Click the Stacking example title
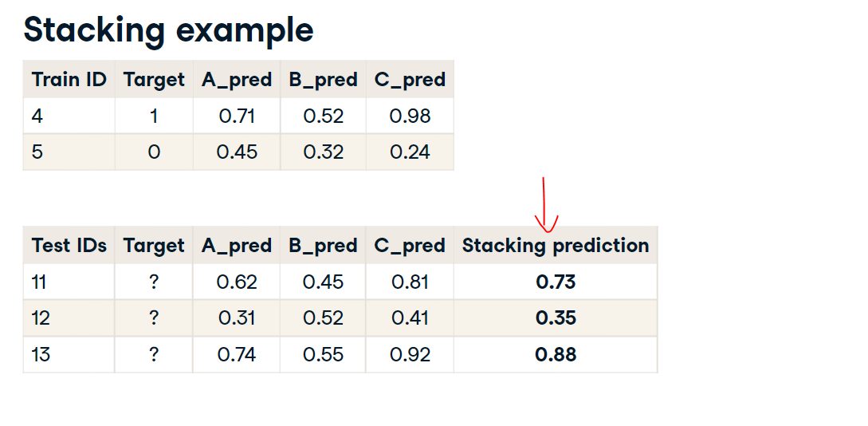Screen dimensions: 868x426 point(168,30)
